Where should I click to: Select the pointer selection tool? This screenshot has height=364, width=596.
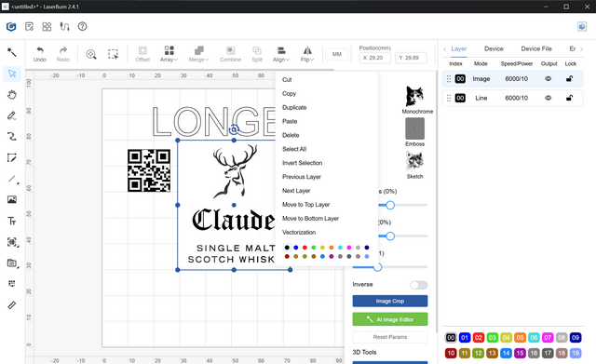point(12,74)
